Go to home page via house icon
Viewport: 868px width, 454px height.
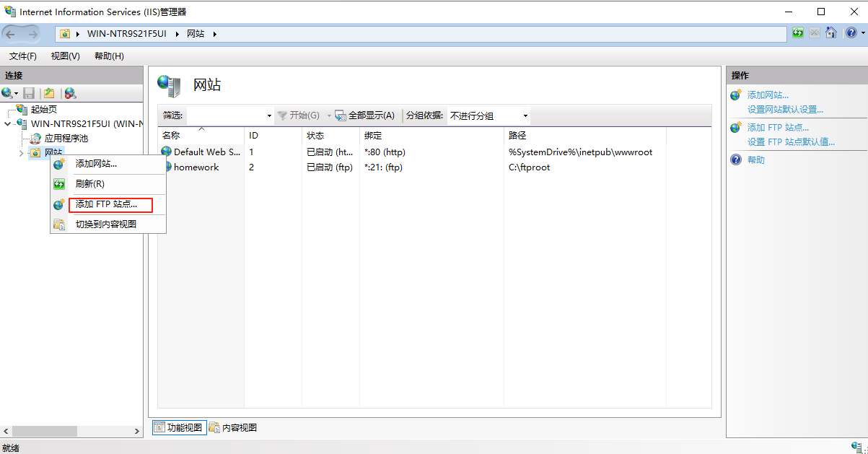coord(831,33)
